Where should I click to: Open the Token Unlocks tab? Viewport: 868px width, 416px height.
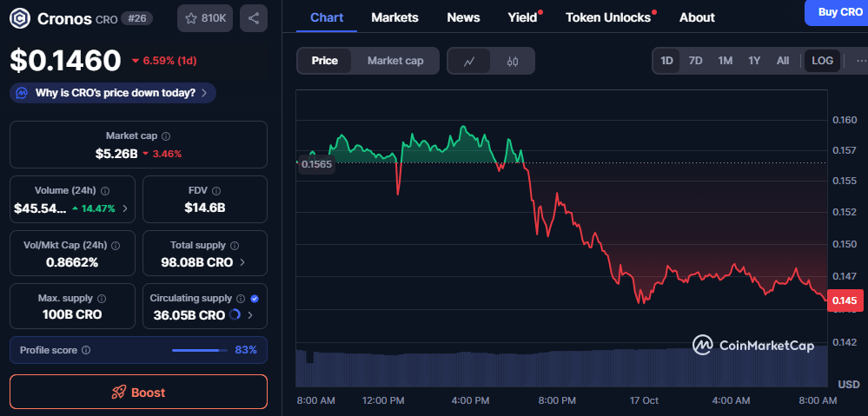pyautogui.click(x=607, y=17)
